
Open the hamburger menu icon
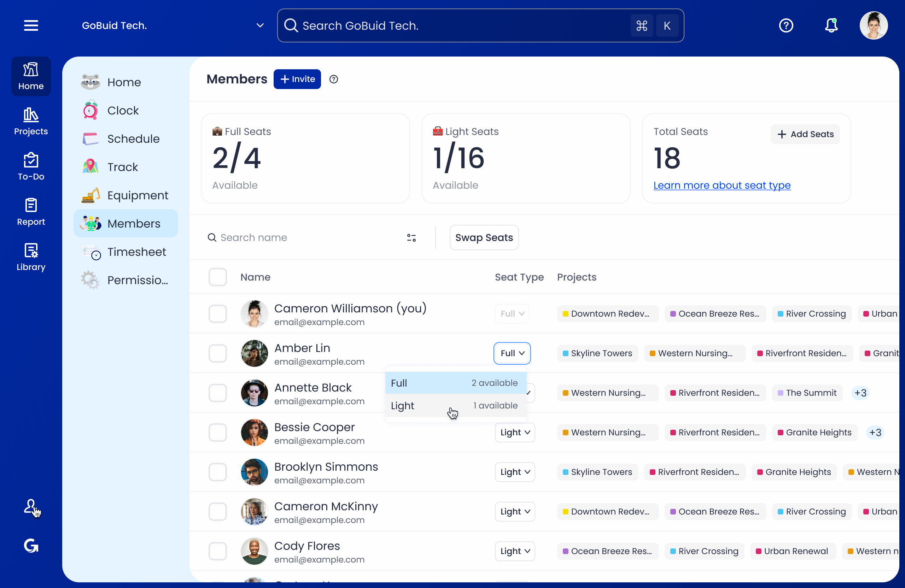point(31,25)
